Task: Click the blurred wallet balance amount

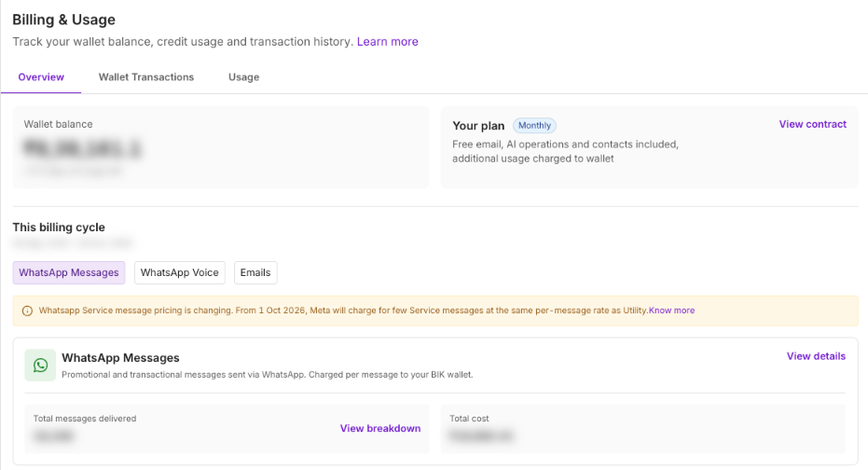Action: (82, 148)
